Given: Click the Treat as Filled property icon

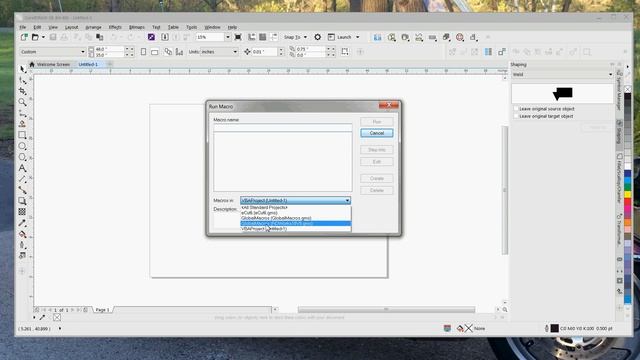Looking at the screenshot, I should tap(345, 52).
